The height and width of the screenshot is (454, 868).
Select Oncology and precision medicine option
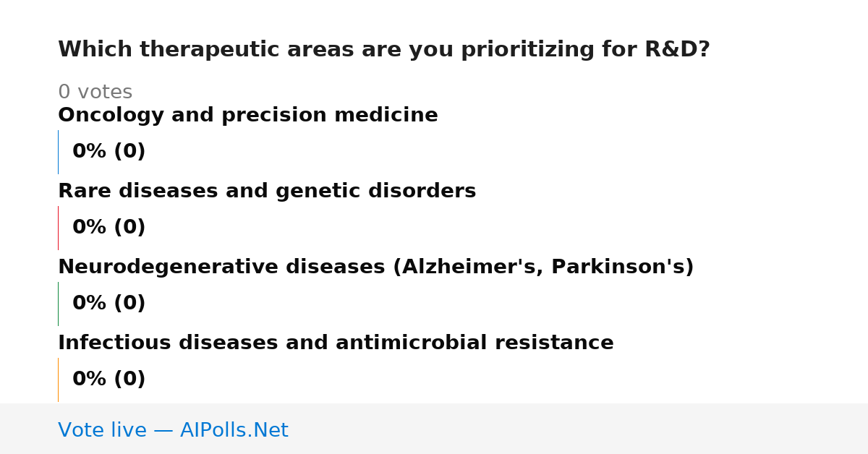[x=248, y=116]
